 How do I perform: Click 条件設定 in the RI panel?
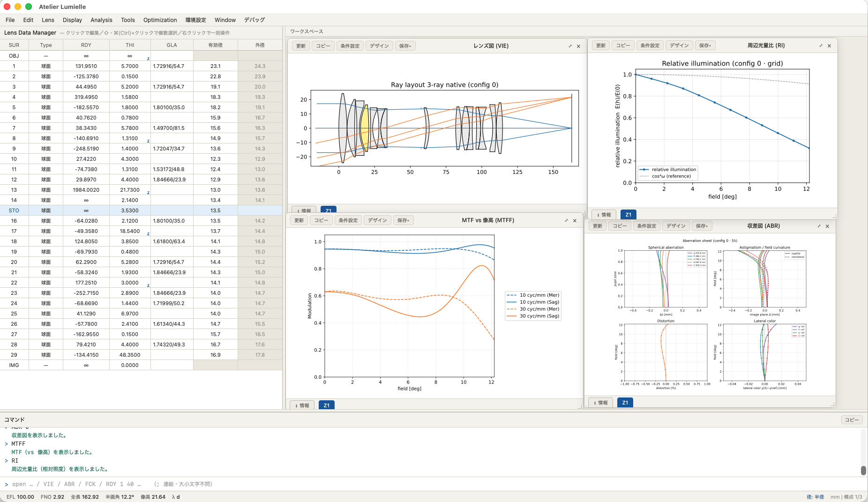coord(650,45)
